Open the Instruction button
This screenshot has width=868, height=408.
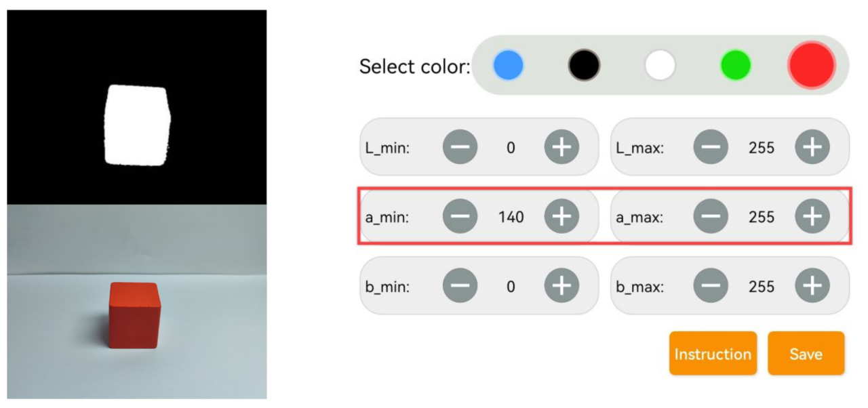click(x=713, y=353)
